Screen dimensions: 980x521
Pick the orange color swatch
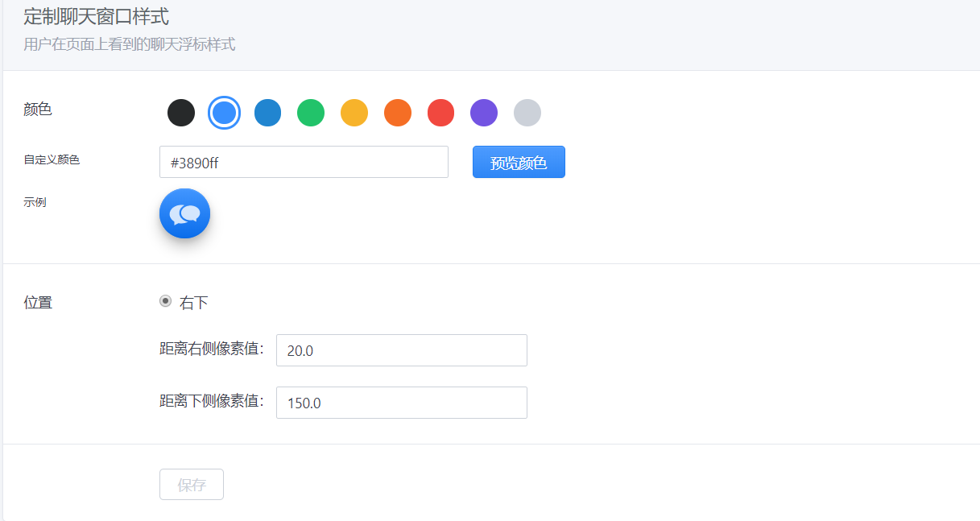(x=398, y=113)
